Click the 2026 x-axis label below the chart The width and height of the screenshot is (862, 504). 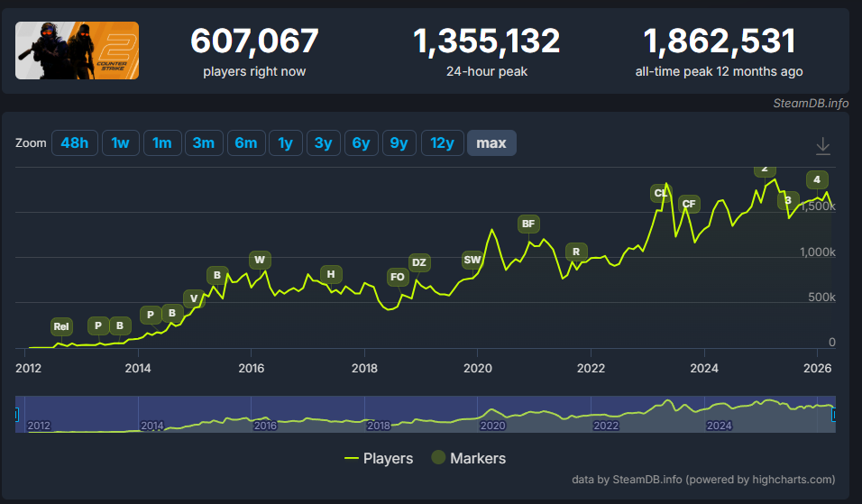tap(818, 368)
